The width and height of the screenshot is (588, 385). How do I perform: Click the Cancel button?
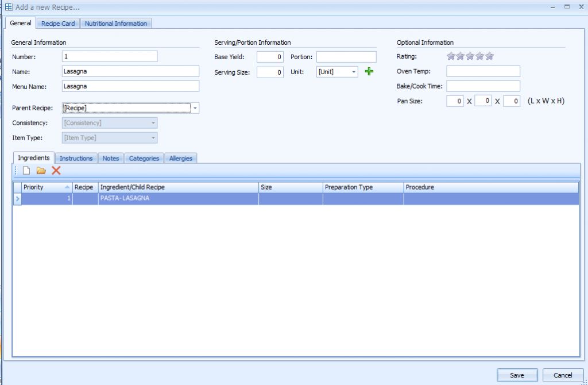tap(563, 375)
